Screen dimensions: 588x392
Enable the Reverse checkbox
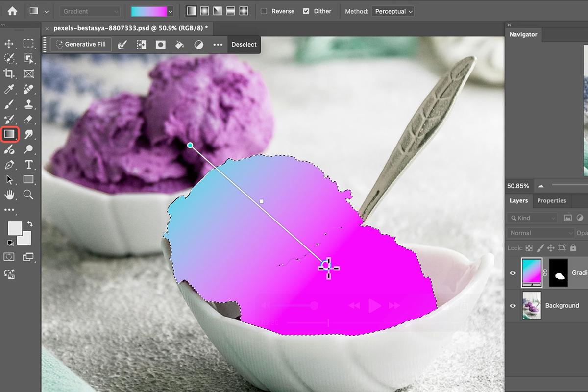click(264, 11)
